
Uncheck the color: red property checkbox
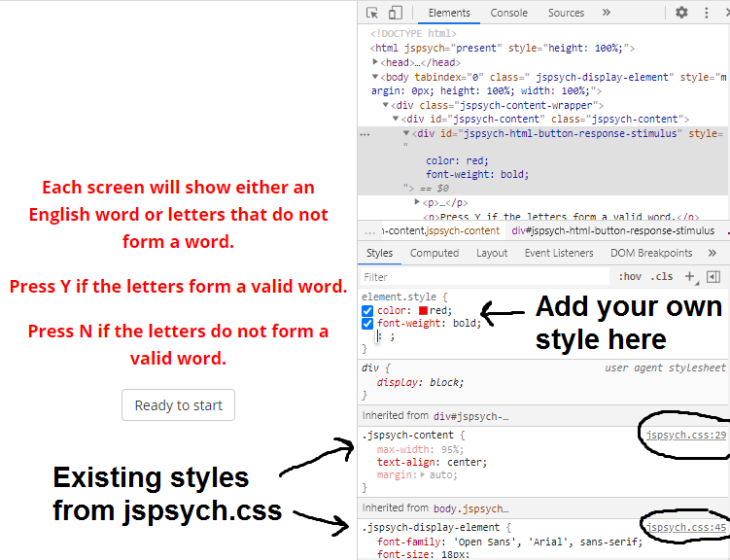point(367,310)
